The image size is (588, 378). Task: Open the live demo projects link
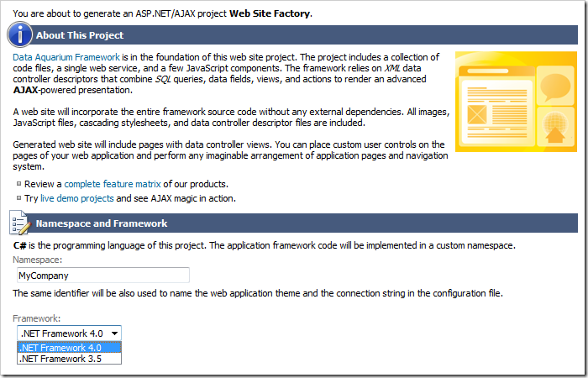pos(77,198)
